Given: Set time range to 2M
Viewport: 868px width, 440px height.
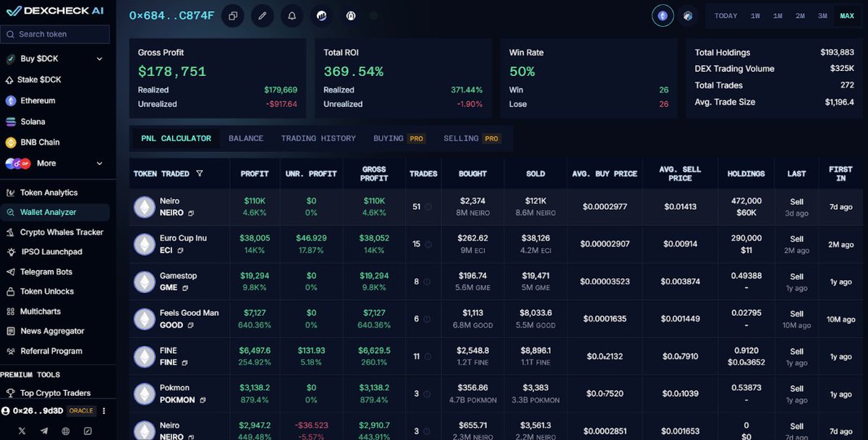Looking at the screenshot, I should [x=800, y=16].
